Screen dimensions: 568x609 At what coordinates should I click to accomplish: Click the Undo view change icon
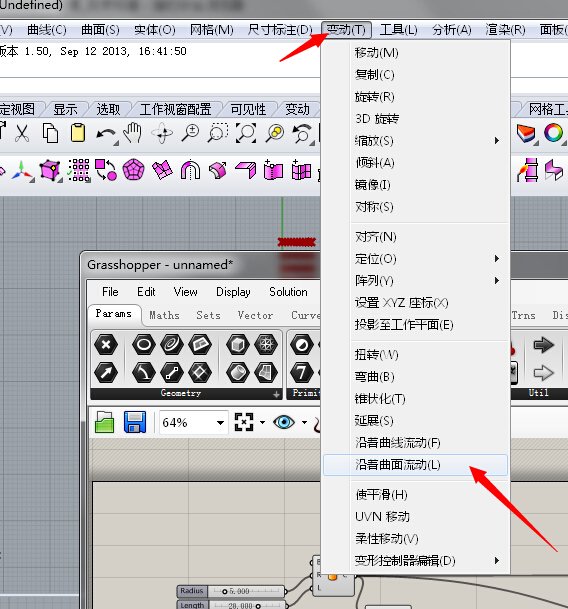coord(302,134)
